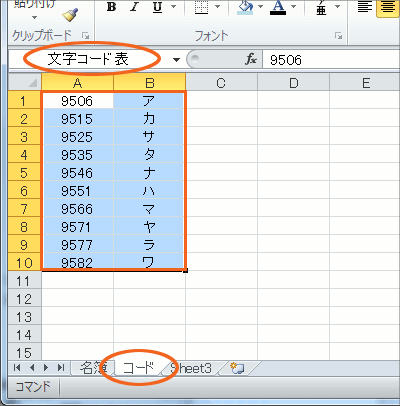Select column C header
Viewport: 400px width, 406px height.
point(221,82)
